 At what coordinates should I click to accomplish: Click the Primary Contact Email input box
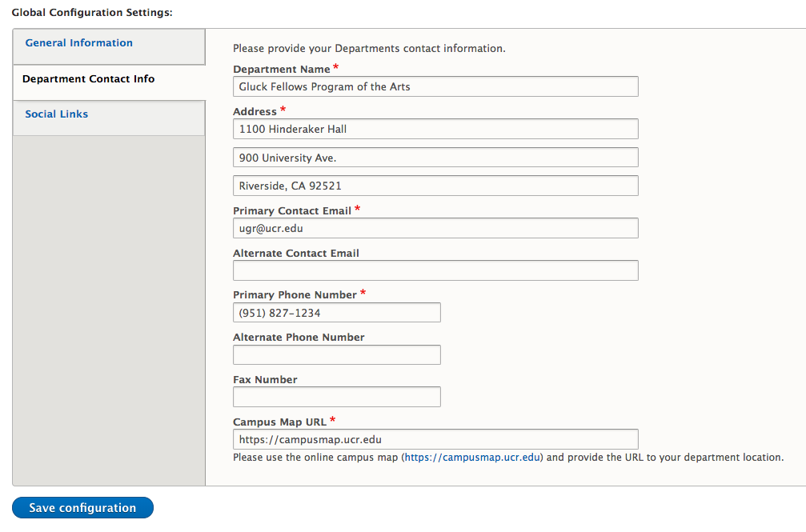(435, 228)
